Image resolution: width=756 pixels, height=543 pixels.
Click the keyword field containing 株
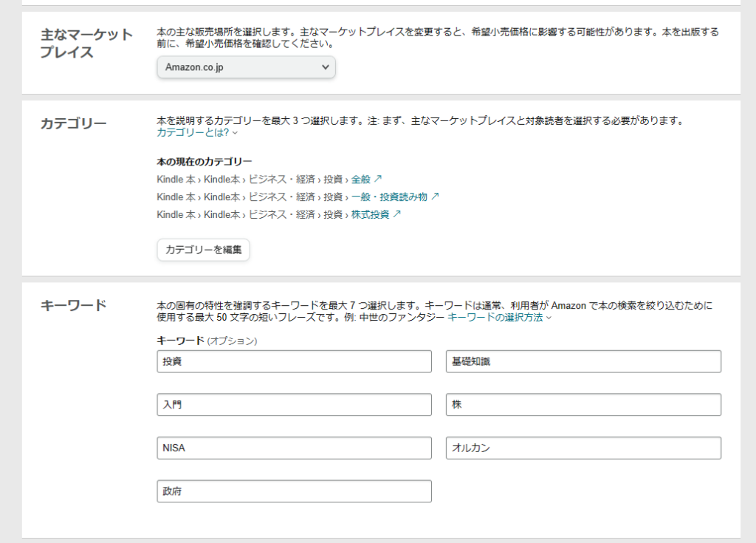pyautogui.click(x=583, y=405)
